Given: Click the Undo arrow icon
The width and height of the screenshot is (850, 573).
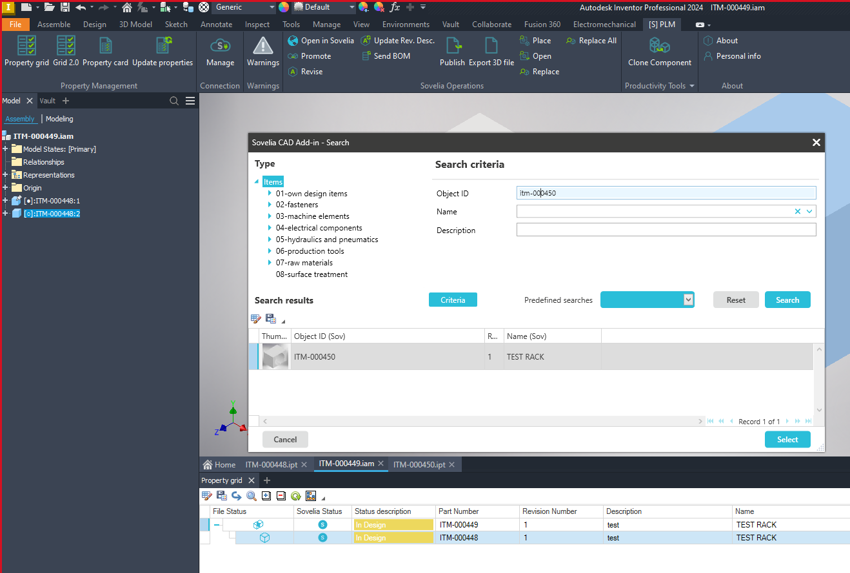Looking at the screenshot, I should tap(81, 8).
